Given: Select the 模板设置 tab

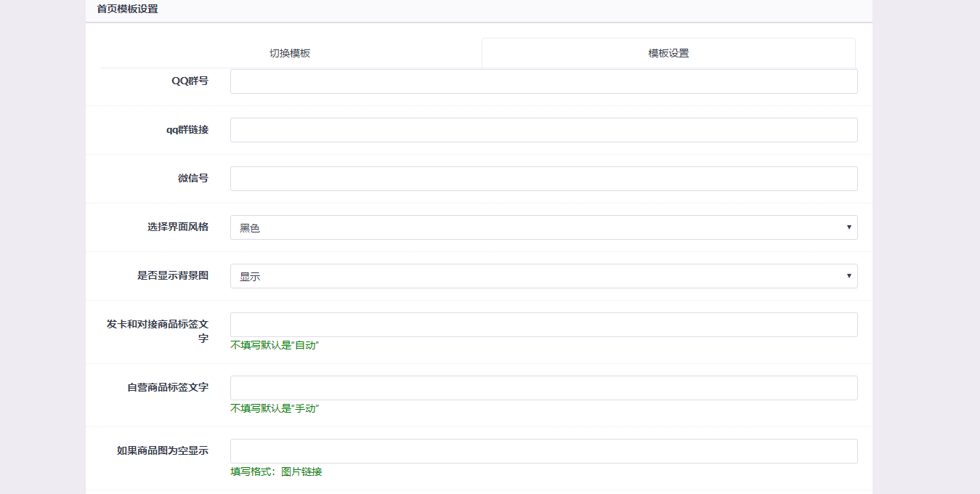Looking at the screenshot, I should point(668,53).
